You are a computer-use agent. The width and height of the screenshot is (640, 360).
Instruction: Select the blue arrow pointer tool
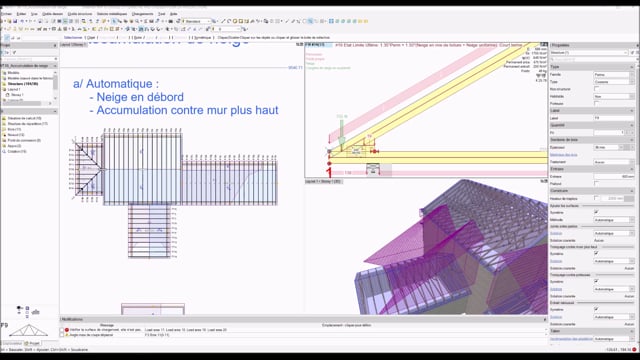114,21
